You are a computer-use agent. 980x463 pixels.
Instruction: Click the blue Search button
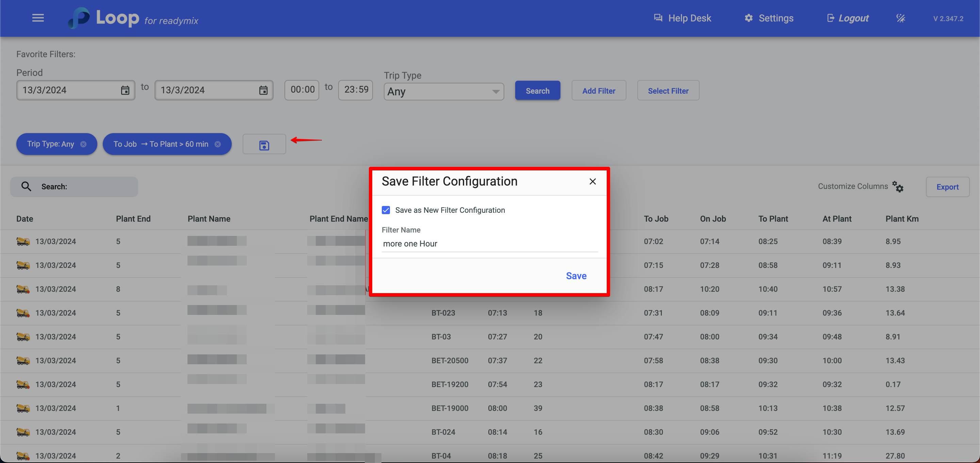(537, 91)
